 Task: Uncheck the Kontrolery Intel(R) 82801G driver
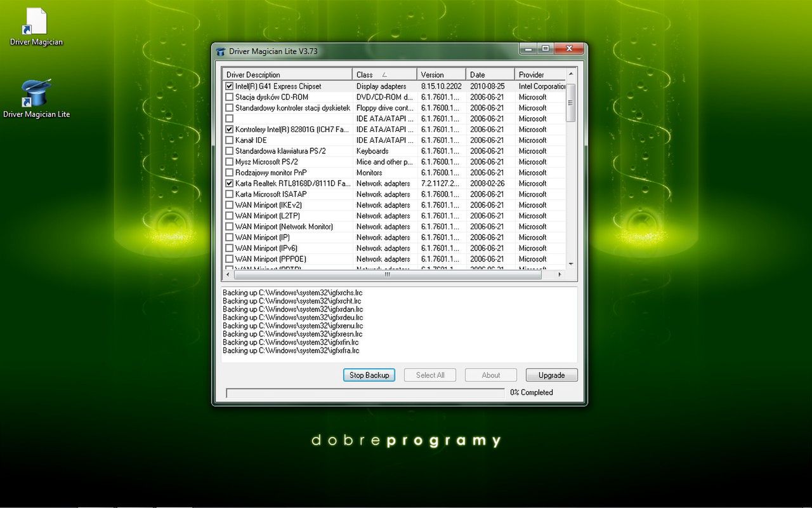point(230,130)
